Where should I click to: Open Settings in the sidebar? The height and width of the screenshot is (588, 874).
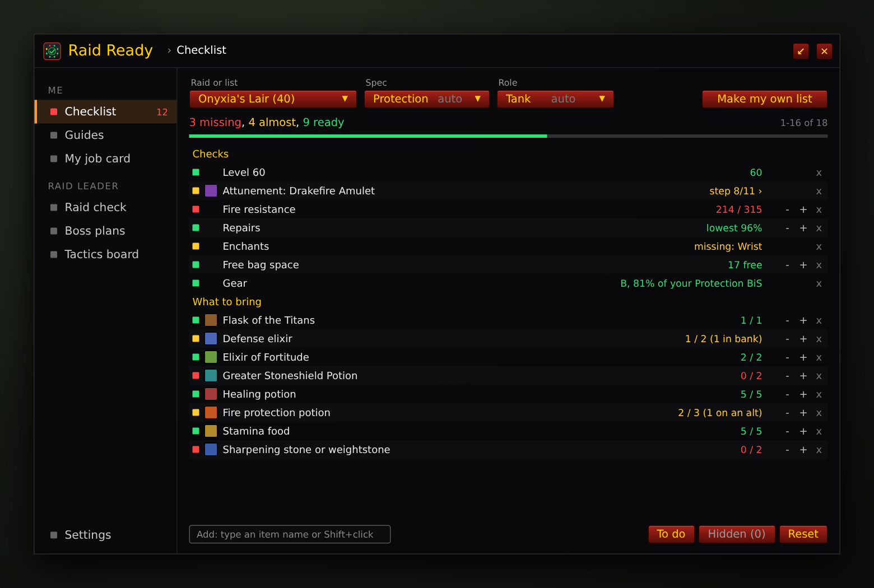[x=106, y=535]
